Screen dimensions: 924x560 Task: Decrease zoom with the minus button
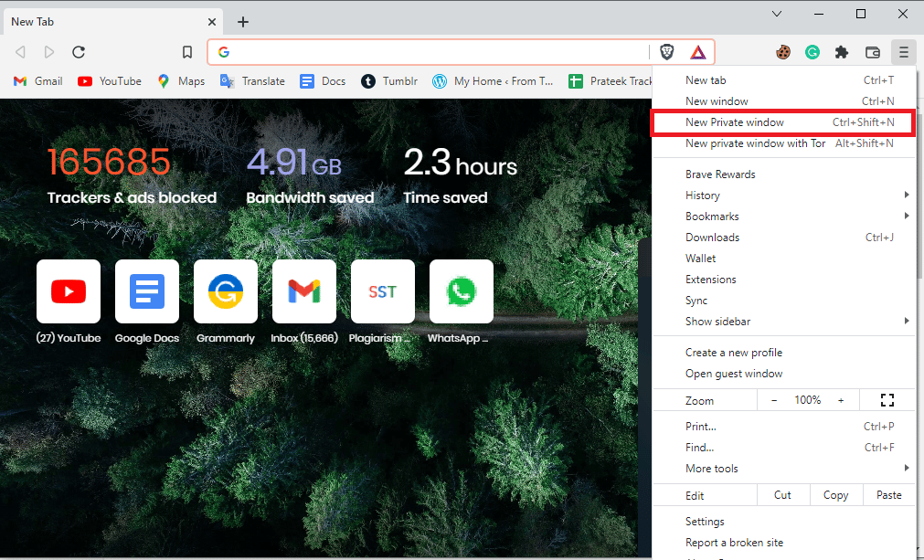coord(774,400)
